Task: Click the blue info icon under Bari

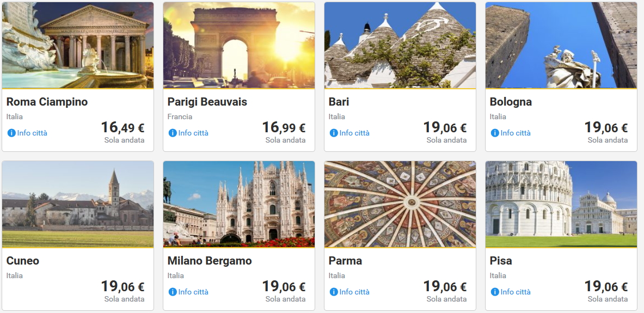Action: pos(334,133)
